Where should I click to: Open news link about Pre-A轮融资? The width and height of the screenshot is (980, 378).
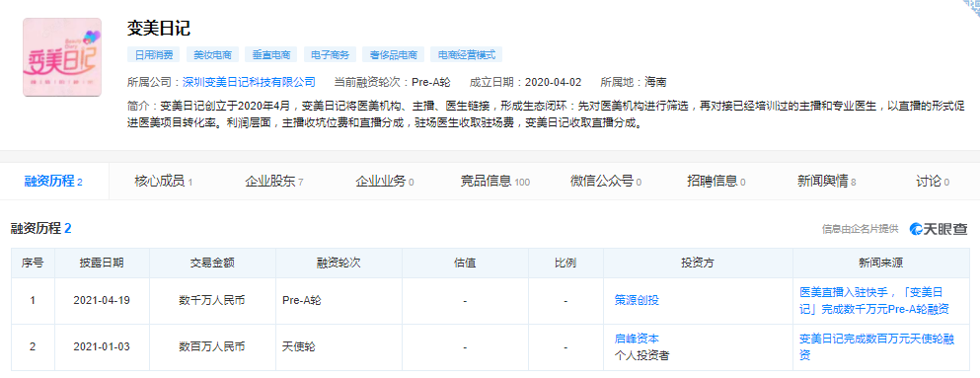coord(875,301)
